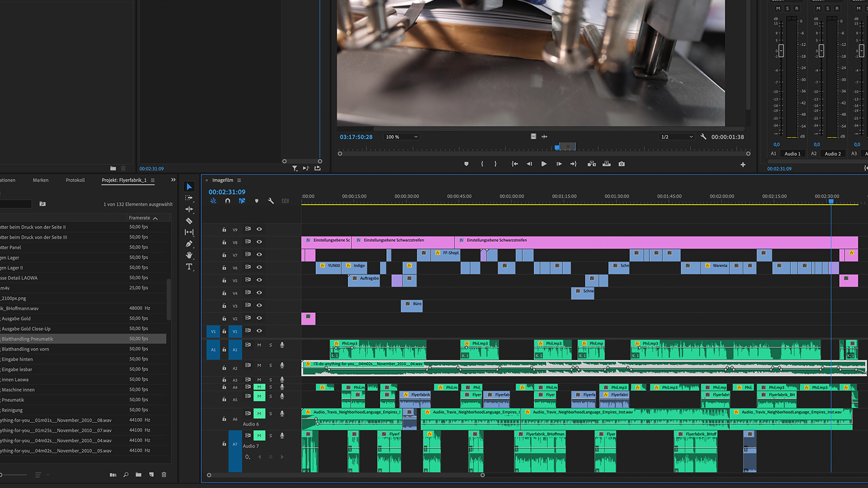Image resolution: width=868 pixels, height=488 pixels.
Task: Click source timecode 03:17:50:28
Action: (356, 137)
